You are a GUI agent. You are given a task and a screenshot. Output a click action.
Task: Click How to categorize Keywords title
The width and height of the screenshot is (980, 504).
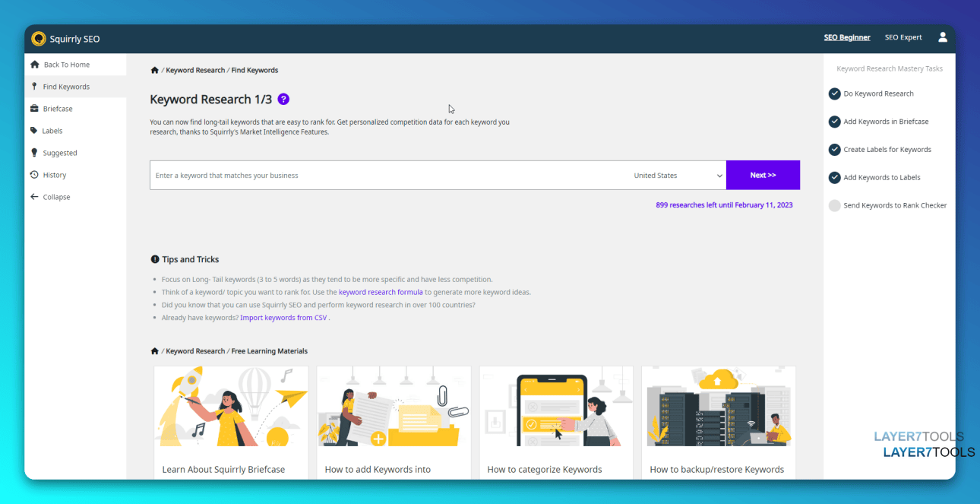coord(545,470)
